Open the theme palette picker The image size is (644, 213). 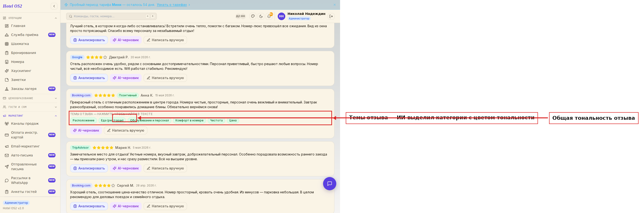tap(253, 16)
